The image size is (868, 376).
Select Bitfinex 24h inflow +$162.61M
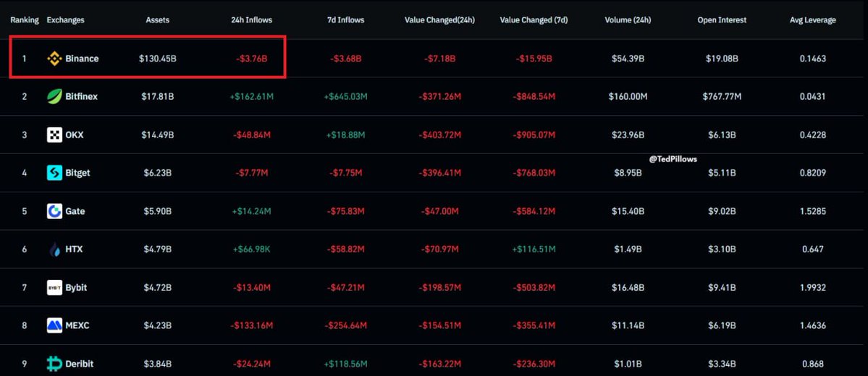[x=251, y=96]
